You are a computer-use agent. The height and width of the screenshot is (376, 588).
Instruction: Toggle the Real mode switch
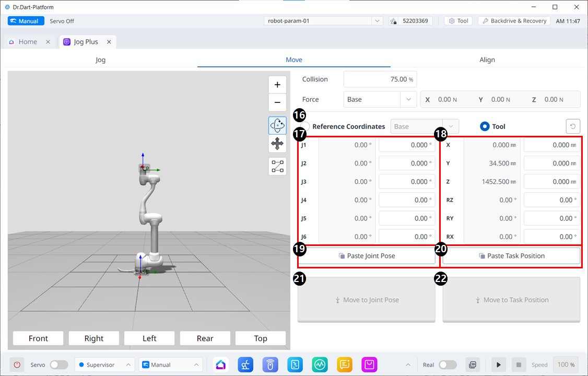pyautogui.click(x=448, y=365)
